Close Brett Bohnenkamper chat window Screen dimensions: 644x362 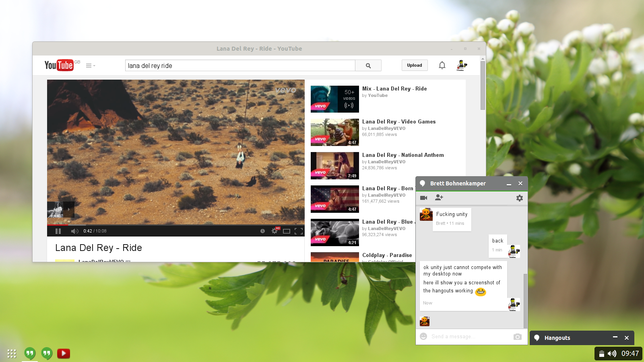(x=520, y=183)
